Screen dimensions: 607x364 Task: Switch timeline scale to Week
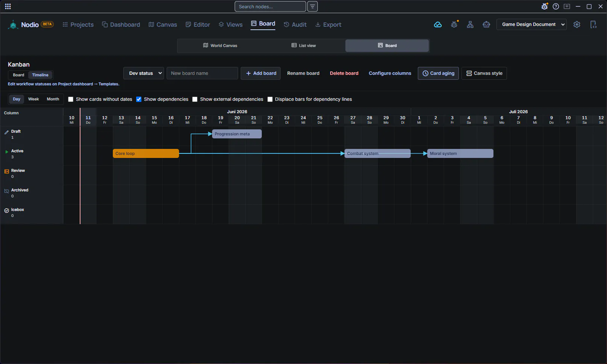[x=33, y=99]
